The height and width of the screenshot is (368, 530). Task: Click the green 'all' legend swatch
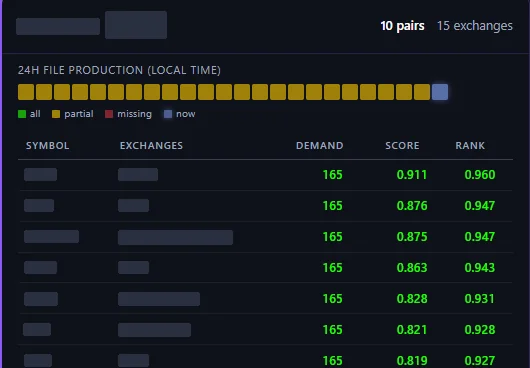click(x=22, y=114)
